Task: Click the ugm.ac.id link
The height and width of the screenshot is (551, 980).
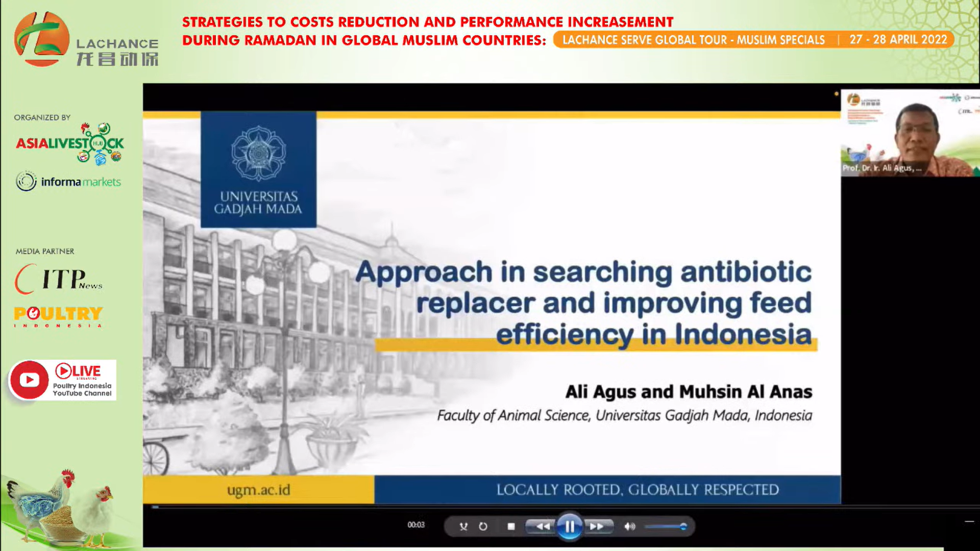Action: pos(258,490)
